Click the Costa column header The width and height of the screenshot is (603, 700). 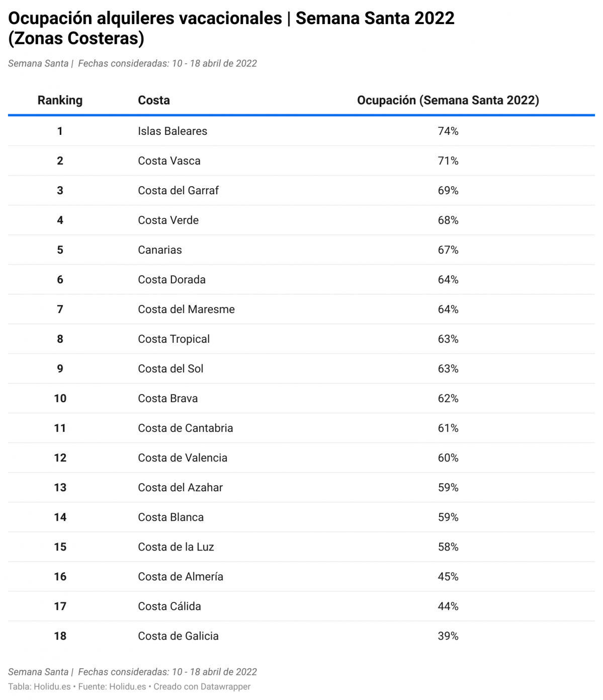pyautogui.click(x=154, y=100)
